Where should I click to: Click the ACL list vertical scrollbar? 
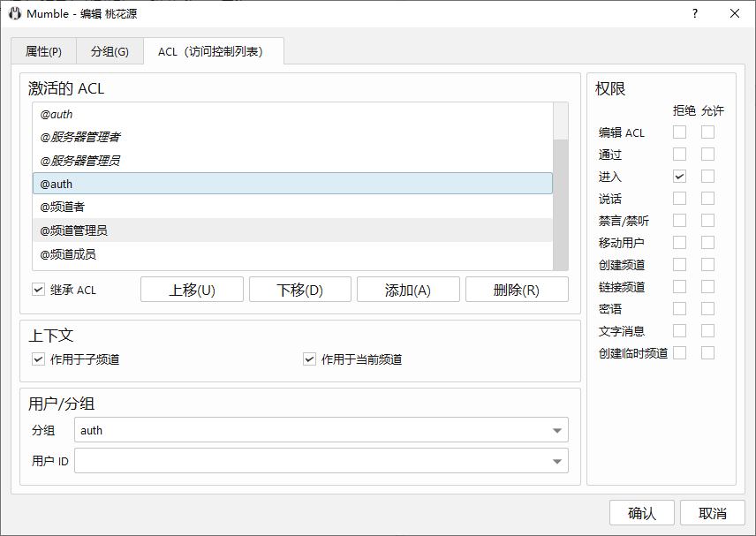560,203
